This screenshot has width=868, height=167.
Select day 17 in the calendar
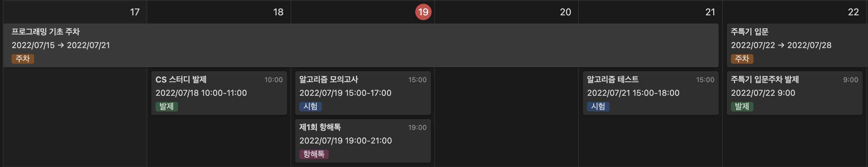(x=135, y=12)
